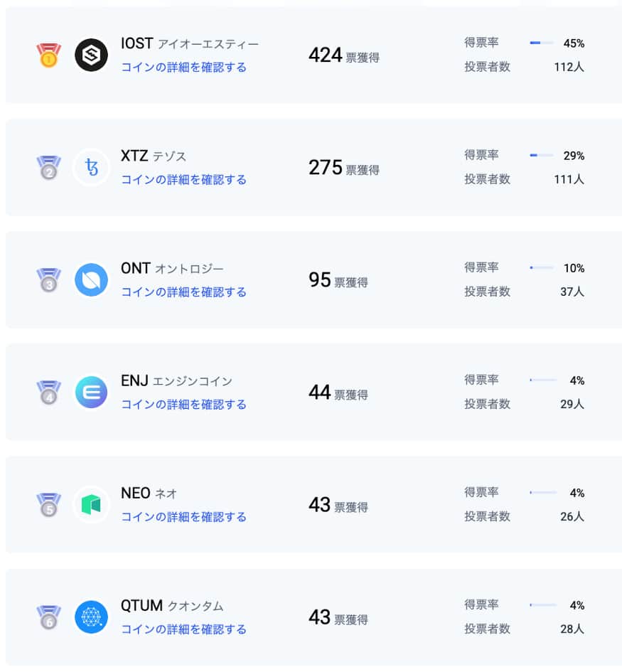The height and width of the screenshot is (672, 622).
Task: Click the ENJ Enjin Coin logo
Action: [x=91, y=392]
